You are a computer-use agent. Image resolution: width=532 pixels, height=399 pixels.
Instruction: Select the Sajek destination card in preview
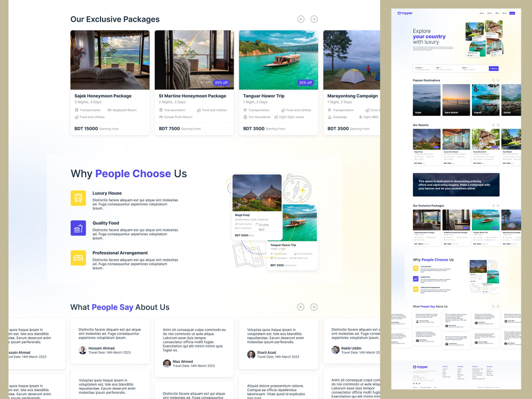tap(427, 100)
